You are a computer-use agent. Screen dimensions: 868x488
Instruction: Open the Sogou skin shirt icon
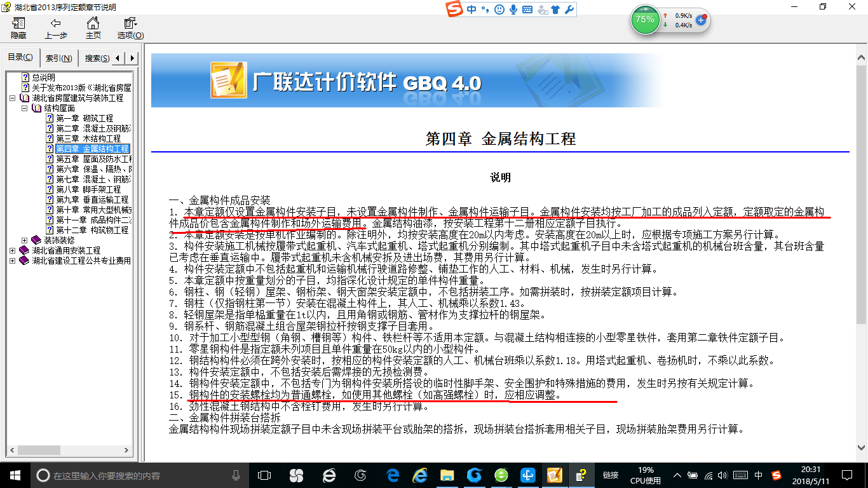pos(556,10)
